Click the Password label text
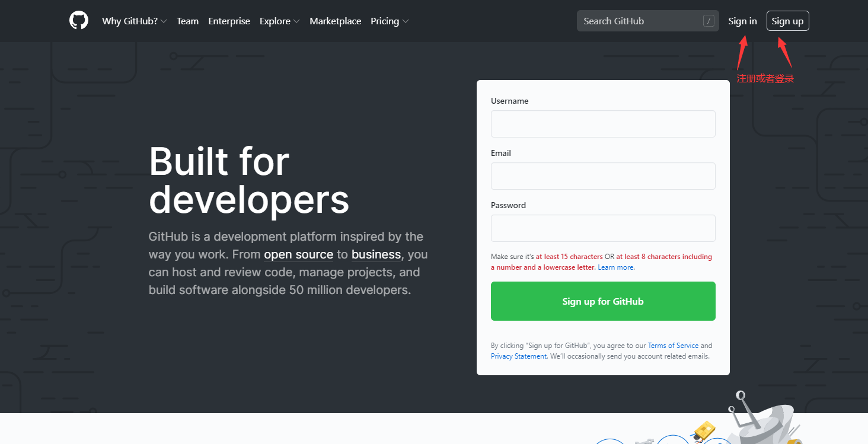868x444 pixels. click(508, 205)
